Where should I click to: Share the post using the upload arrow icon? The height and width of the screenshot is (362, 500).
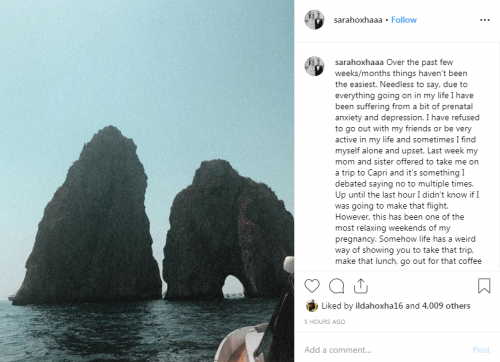pos(360,286)
